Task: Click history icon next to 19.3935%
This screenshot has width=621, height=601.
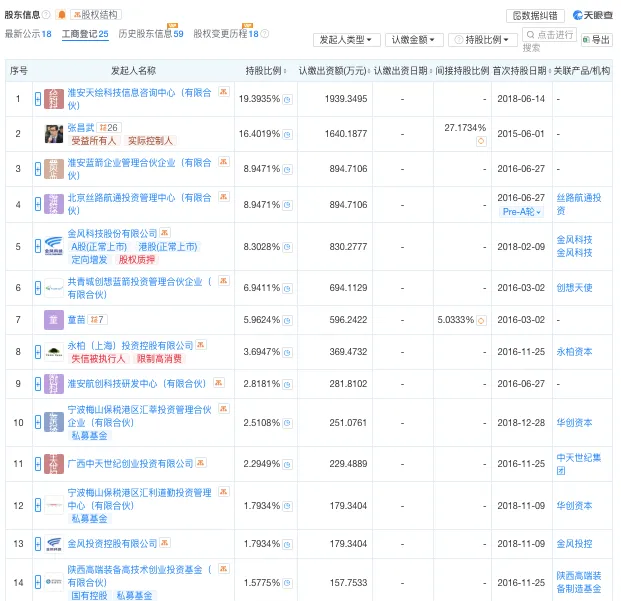Action: (288, 99)
